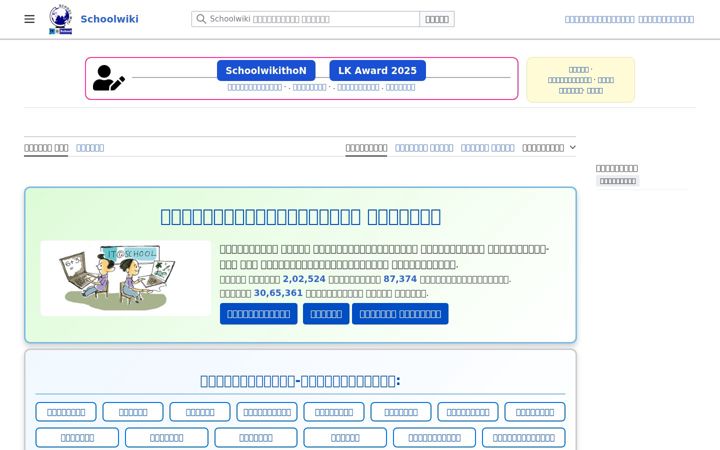Switch to the second left page tab
Image resolution: width=720 pixels, height=450 pixels.
point(90,148)
